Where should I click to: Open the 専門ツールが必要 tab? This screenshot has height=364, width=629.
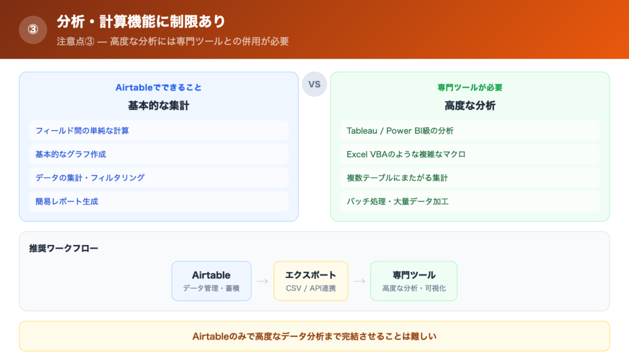(x=470, y=87)
